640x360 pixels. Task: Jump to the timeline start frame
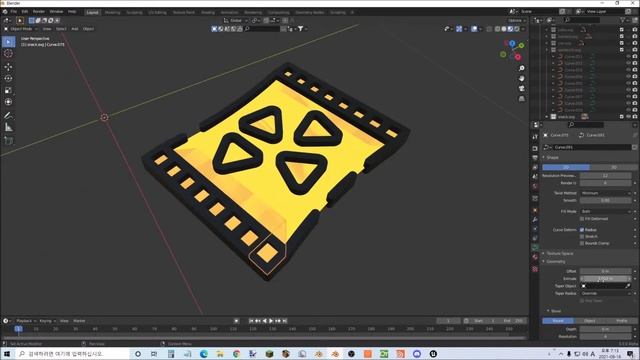coord(251,321)
